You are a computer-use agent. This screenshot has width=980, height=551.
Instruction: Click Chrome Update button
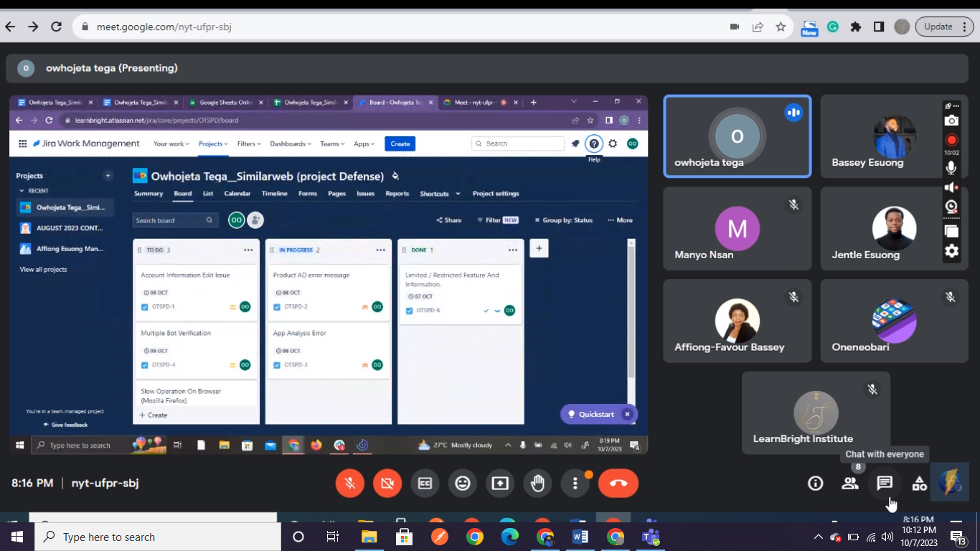[944, 27]
